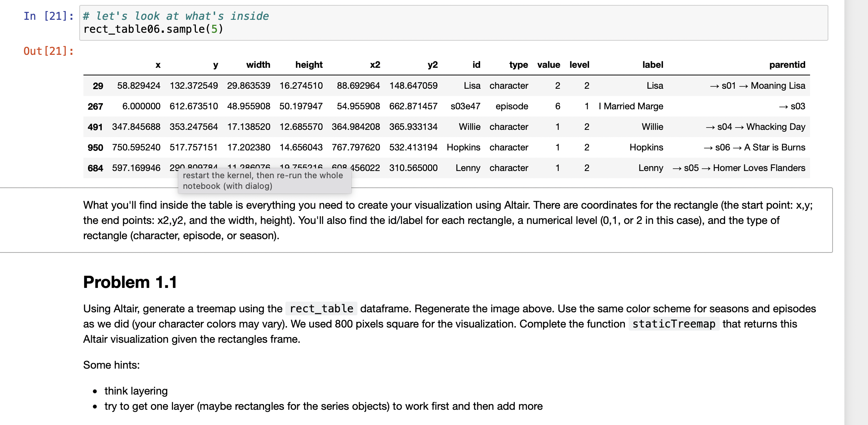
Task: Click the 'I Married Marge' label cell
Action: point(631,106)
